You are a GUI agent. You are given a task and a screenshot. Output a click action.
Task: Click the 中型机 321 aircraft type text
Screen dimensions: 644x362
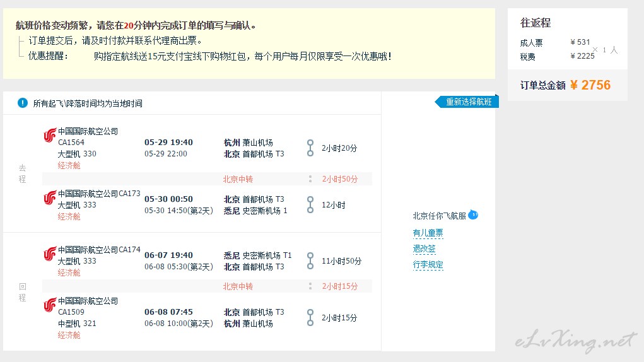[77, 324]
